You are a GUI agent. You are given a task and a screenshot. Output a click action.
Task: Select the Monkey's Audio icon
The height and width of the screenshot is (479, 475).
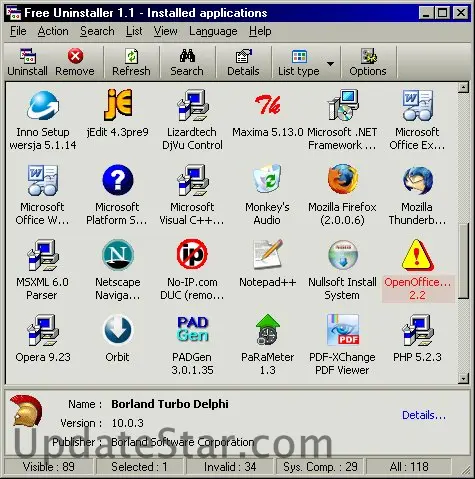(268, 179)
